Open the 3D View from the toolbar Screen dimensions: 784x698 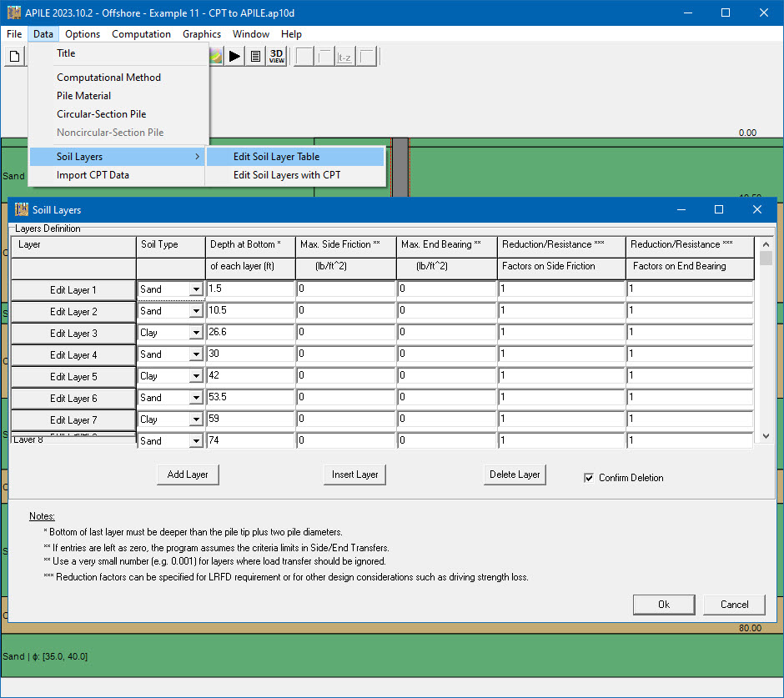(x=276, y=56)
